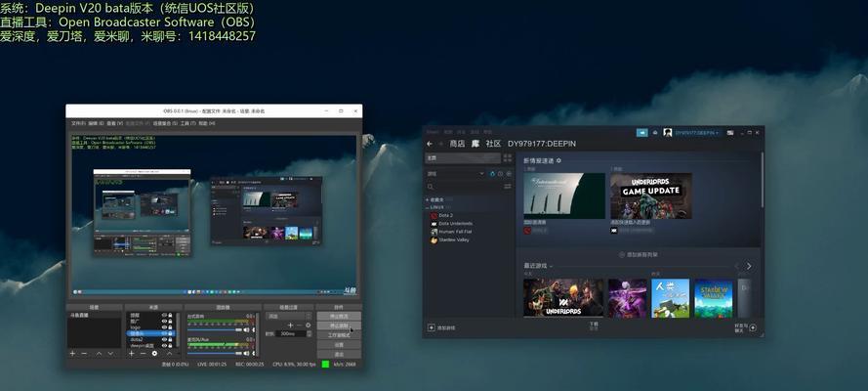Toggle visibility eye of deepin桌面 source
The height and width of the screenshot is (391, 868).
tap(164, 346)
